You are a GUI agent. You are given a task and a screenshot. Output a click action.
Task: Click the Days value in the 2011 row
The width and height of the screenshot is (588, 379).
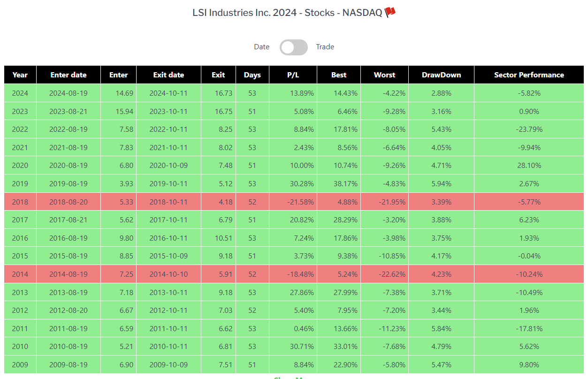point(252,329)
